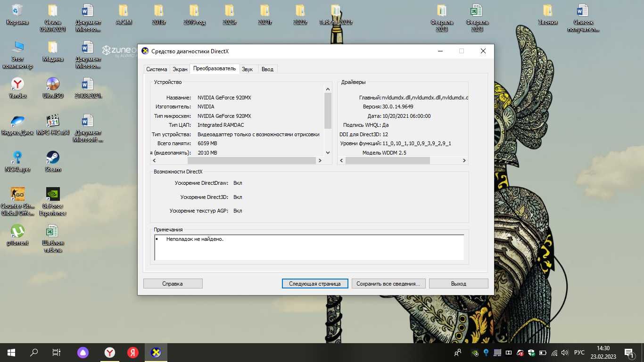The height and width of the screenshot is (362, 644).
Task: Launch Counter-Strike Global Offensive shortcut
Action: click(x=17, y=202)
